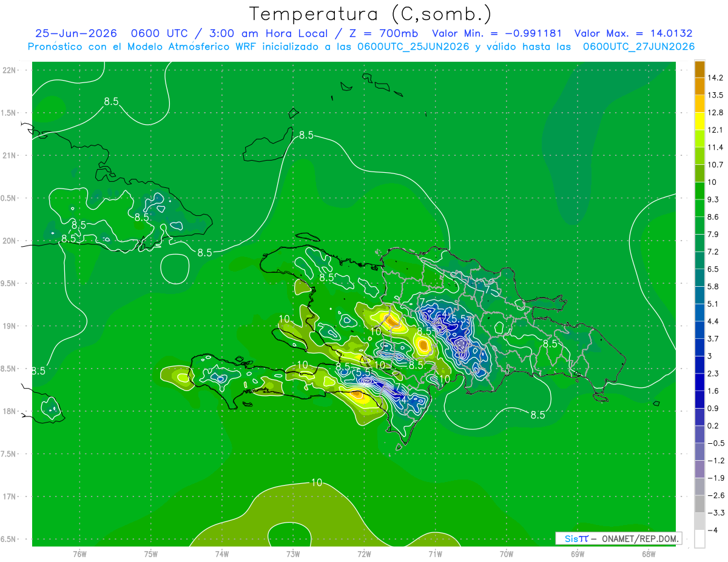Click the '18N' latitude axis label
The image size is (728, 562).
9,411
